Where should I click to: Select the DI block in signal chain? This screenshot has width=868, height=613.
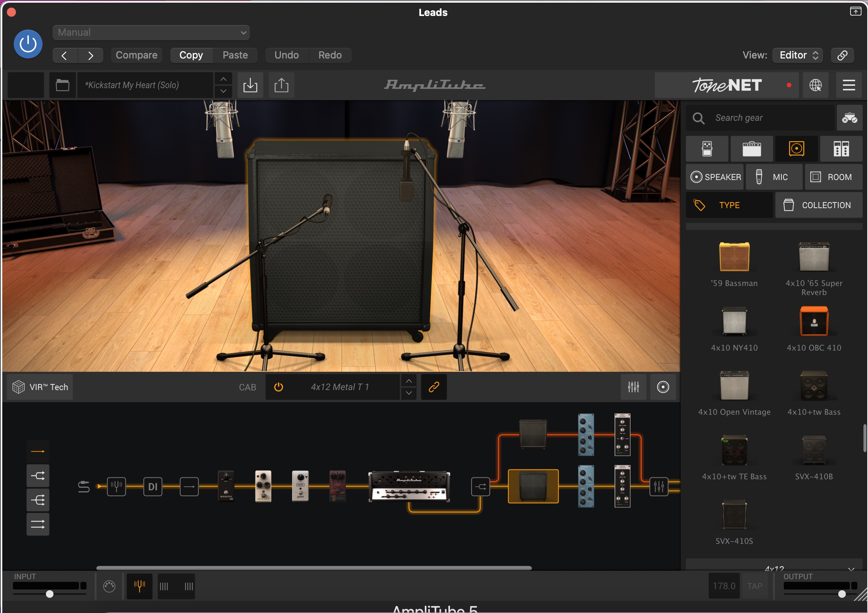pos(153,487)
